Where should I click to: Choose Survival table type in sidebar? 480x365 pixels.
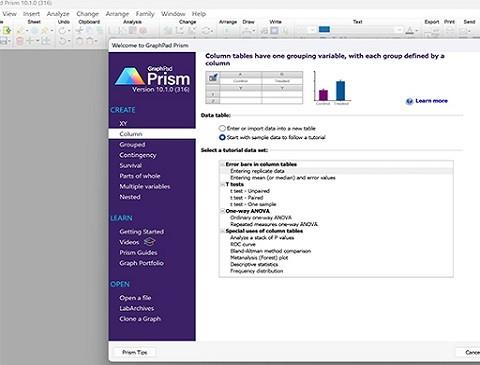pos(130,165)
